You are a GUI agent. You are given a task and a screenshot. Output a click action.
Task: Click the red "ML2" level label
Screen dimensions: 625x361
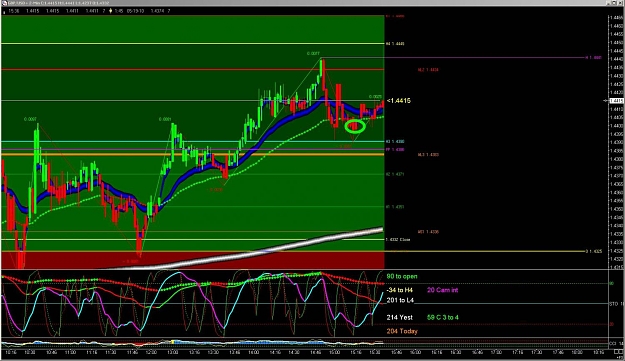pos(428,70)
